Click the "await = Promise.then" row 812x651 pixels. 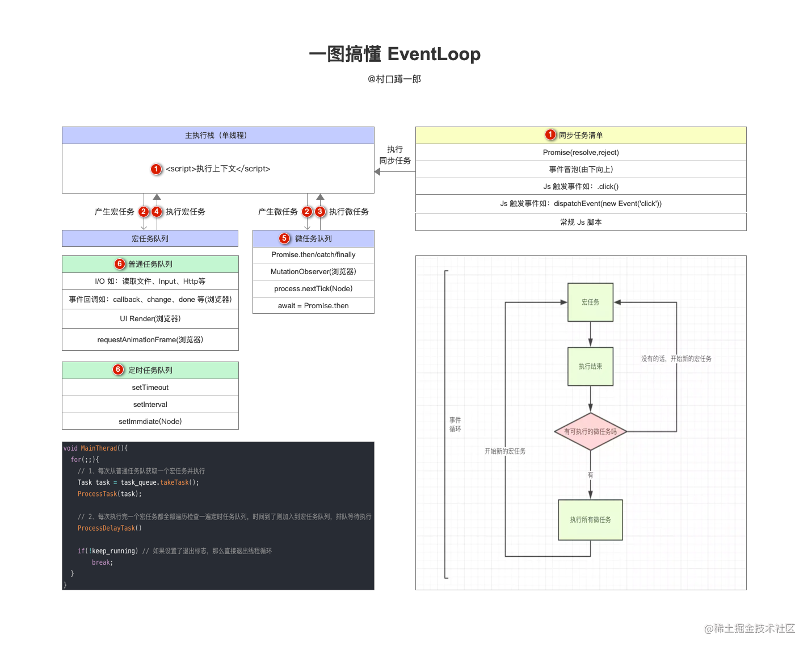click(313, 305)
